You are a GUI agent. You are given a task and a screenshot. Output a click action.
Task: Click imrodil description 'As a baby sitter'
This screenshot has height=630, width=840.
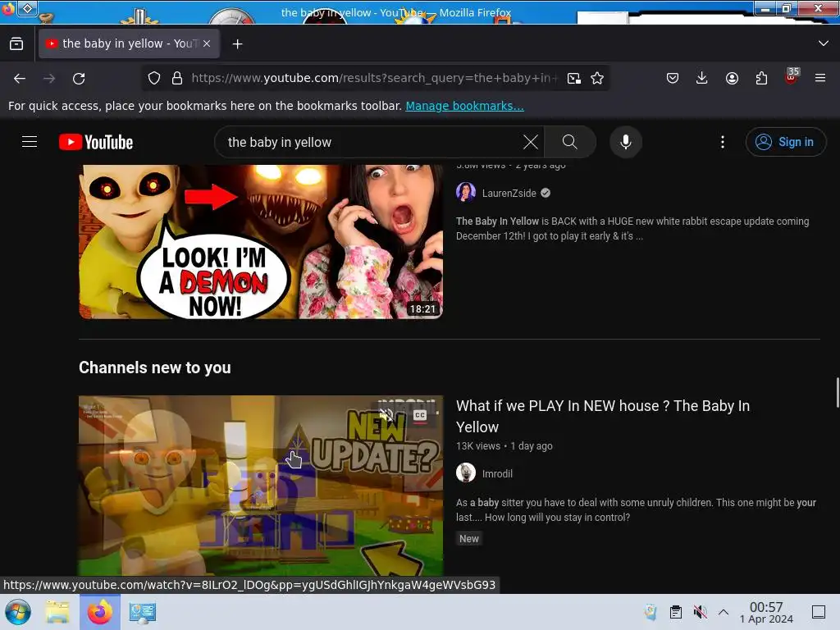pos(636,510)
